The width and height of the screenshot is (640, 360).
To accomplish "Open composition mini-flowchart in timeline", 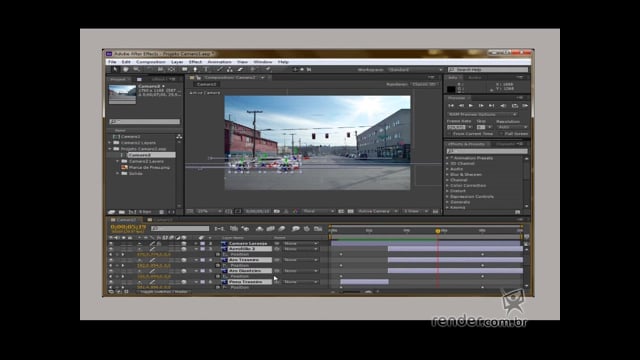I will click(219, 229).
